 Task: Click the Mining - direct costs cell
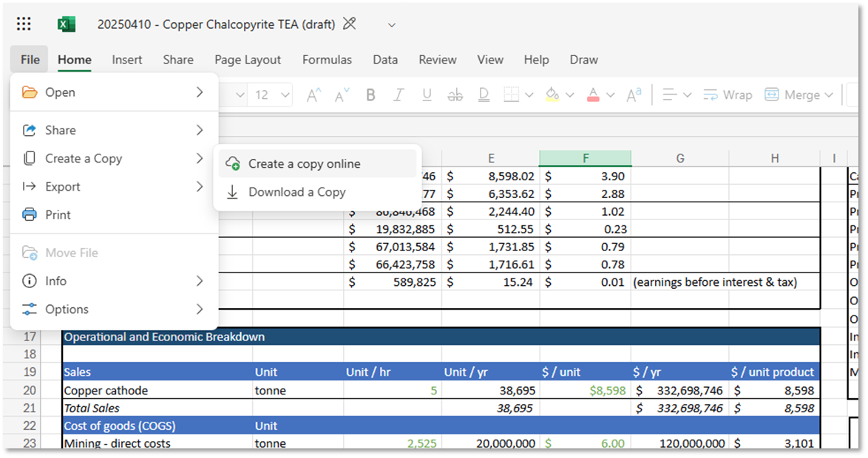click(x=157, y=443)
